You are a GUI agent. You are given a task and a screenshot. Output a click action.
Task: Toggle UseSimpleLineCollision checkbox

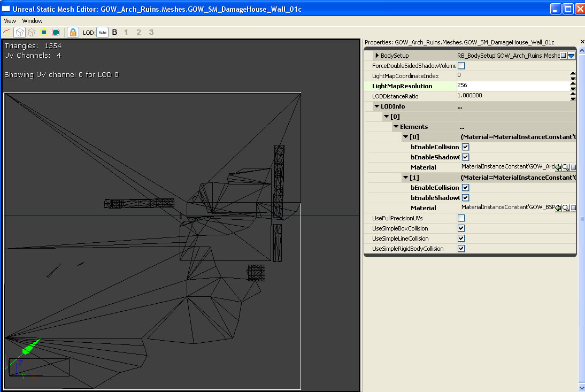pyautogui.click(x=461, y=239)
